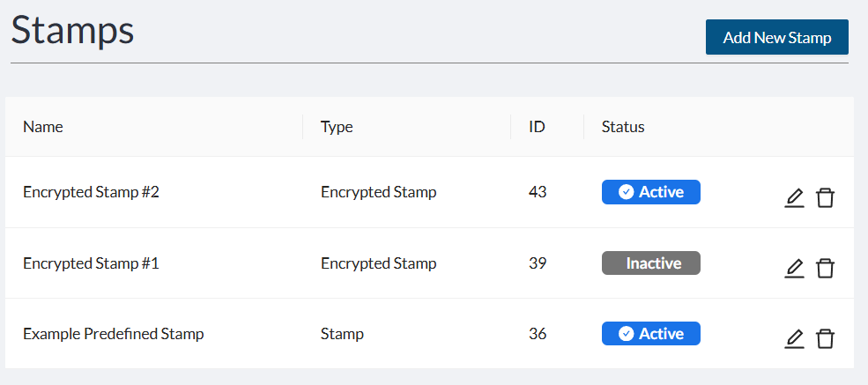Select the Stamp type cell in last row

342,334
